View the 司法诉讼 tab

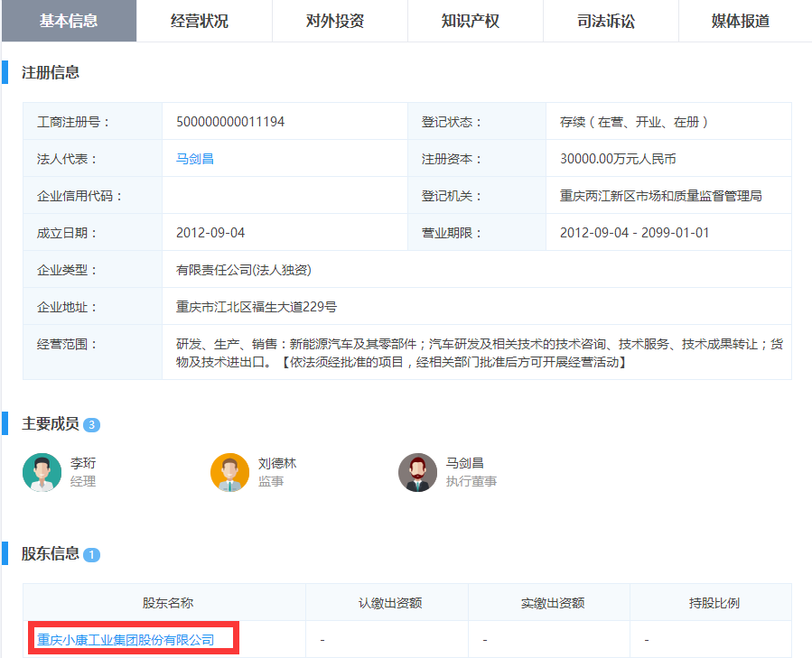click(x=610, y=22)
